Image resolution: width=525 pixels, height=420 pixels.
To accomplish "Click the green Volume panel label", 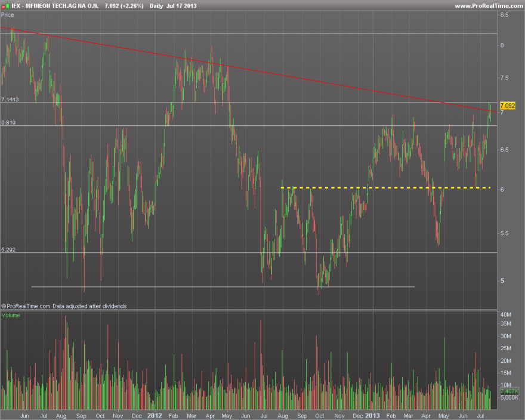I will tap(11, 315).
